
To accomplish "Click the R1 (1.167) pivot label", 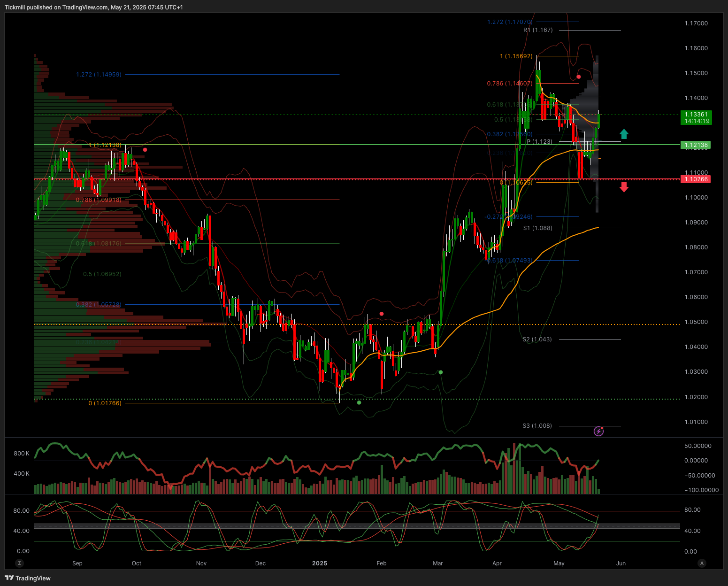I will click(538, 30).
